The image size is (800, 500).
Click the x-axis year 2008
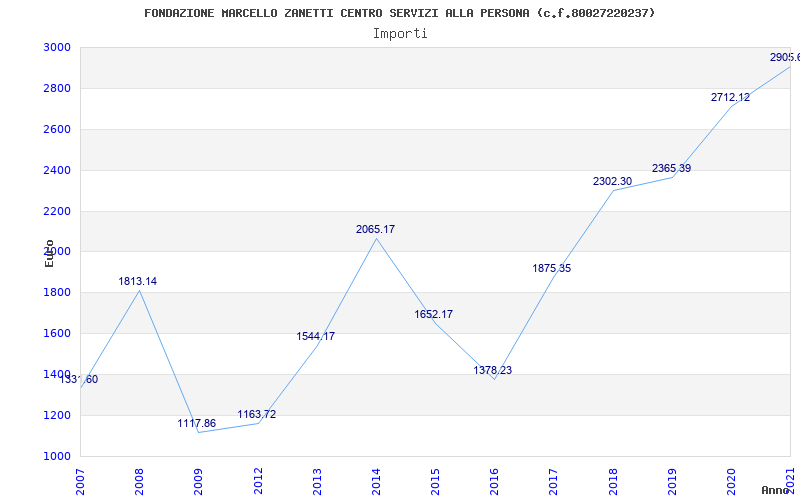[139, 480]
